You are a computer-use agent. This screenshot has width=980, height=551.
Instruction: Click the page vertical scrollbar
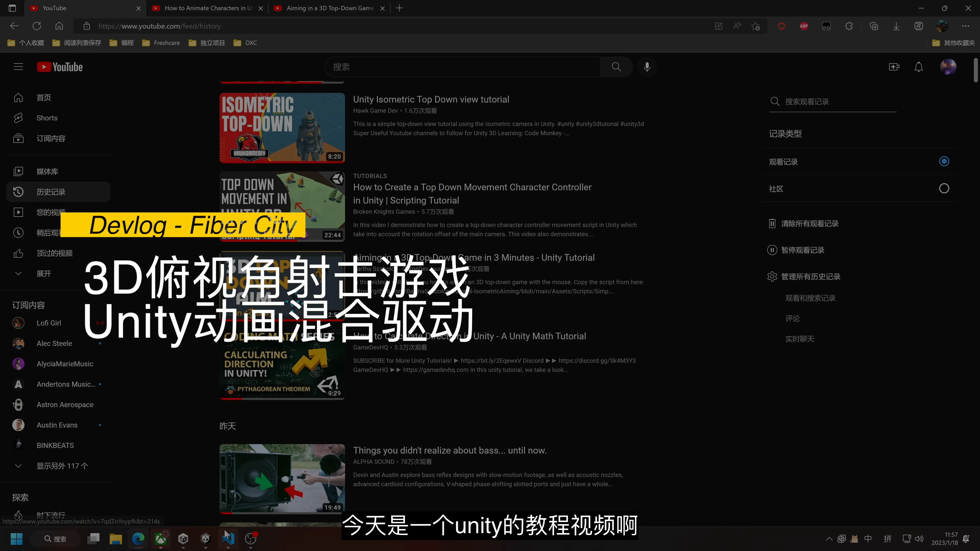coord(975,70)
